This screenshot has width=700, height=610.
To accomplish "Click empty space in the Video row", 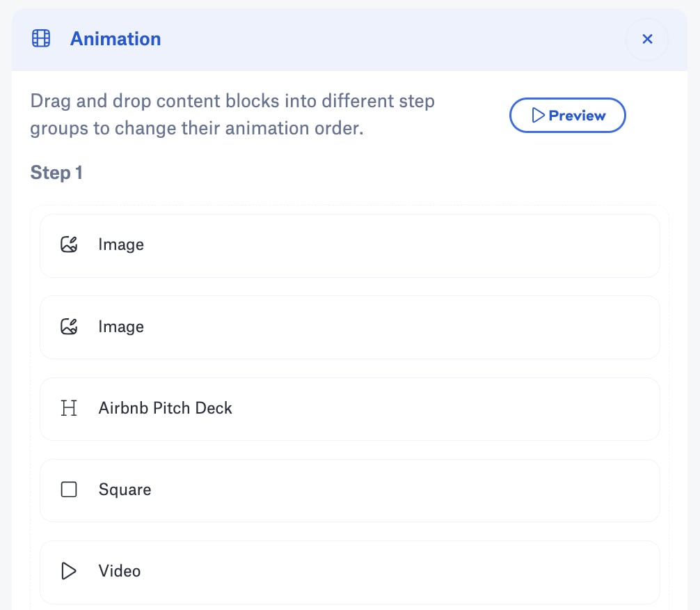I will [417, 572].
